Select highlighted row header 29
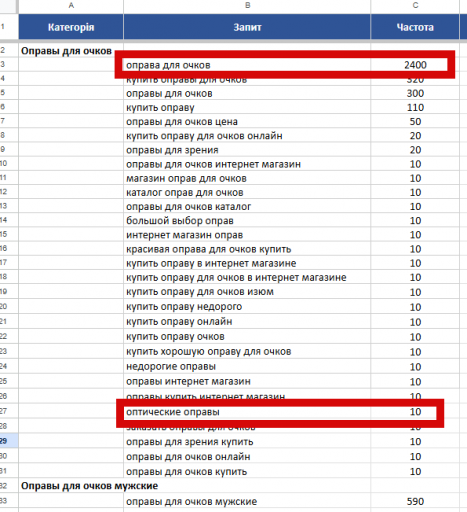Image resolution: width=467 pixels, height=512 pixels. pyautogui.click(x=9, y=441)
